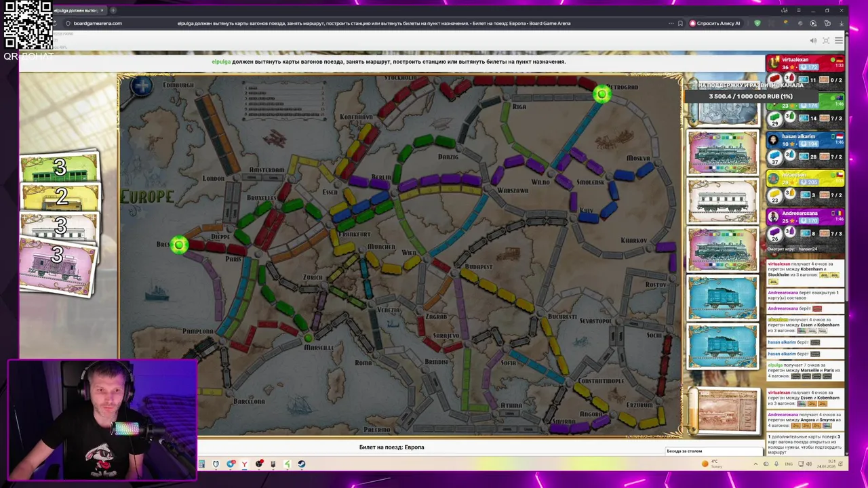Click the green shield protection icon
Screen dimensions: 868x488
click(757, 23)
